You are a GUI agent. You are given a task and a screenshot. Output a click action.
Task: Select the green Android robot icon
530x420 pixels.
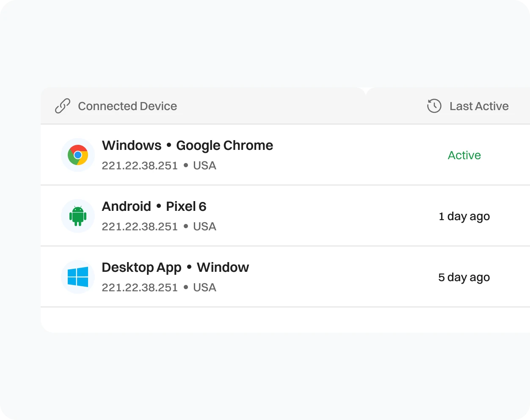click(77, 216)
